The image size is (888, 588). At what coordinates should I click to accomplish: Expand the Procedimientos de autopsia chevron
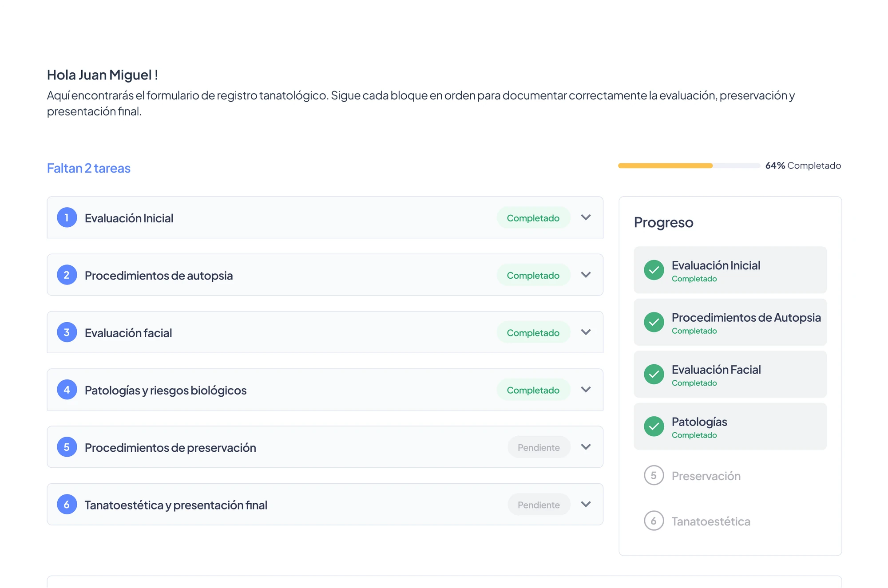pos(586,275)
